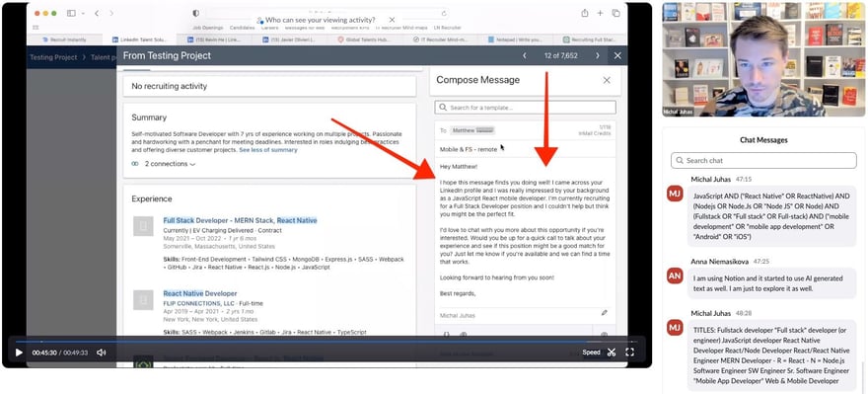Viewport: 868px width, 394px height.
Task: Click the MJ avatar of the 47:15 message
Action: point(675,193)
